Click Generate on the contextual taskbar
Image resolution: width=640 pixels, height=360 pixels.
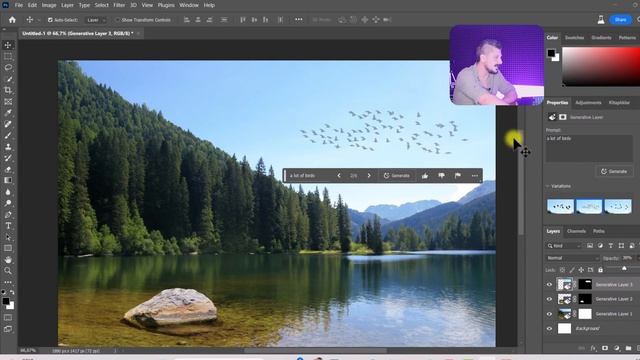[397, 176]
